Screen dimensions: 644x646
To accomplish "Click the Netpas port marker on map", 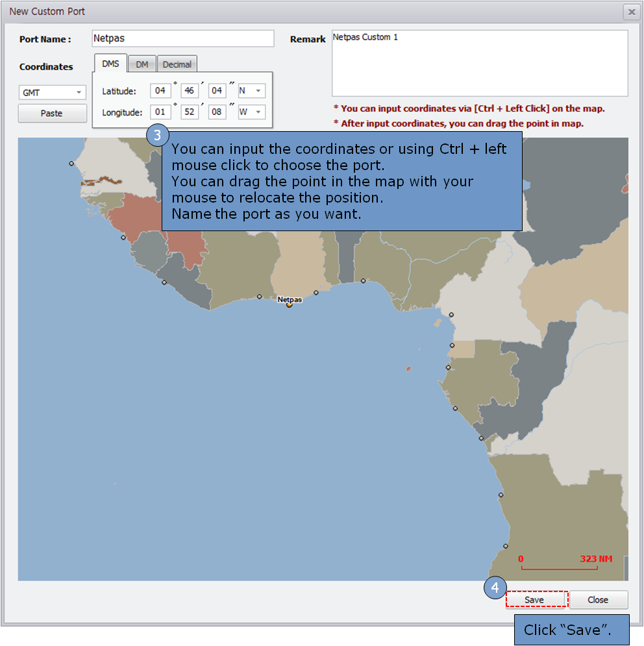I will coord(290,305).
